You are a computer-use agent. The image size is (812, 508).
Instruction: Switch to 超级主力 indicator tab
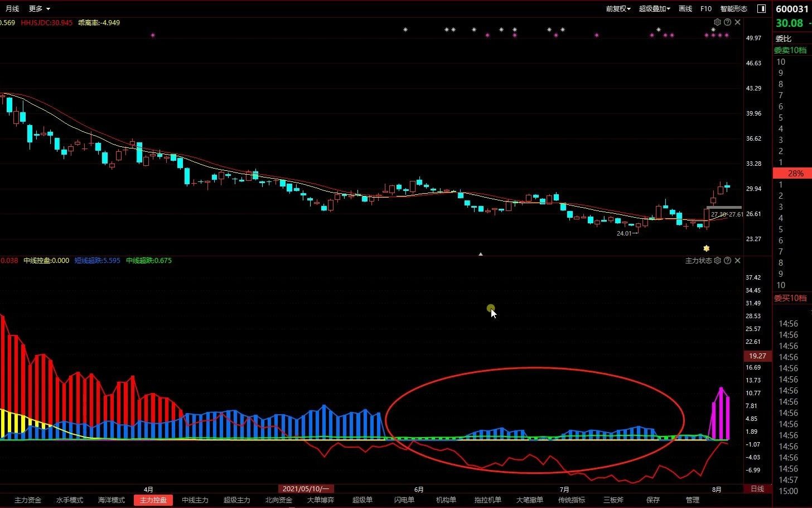[237, 500]
